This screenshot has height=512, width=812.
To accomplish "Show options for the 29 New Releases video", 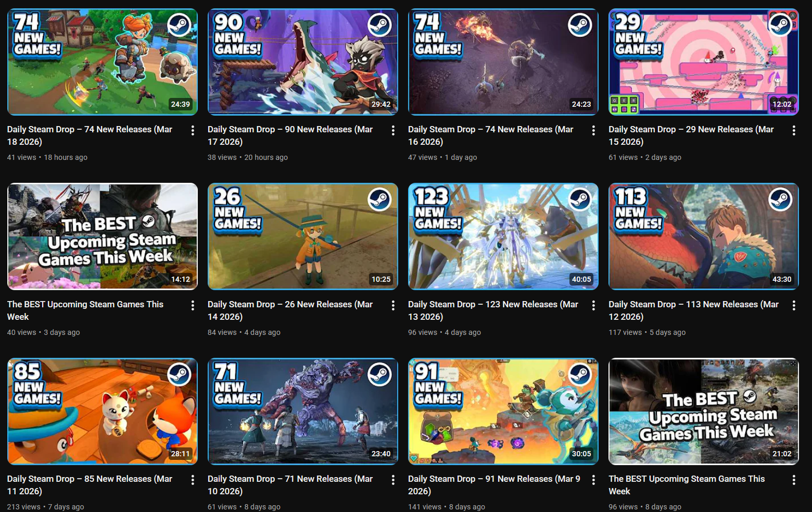I will (x=794, y=131).
